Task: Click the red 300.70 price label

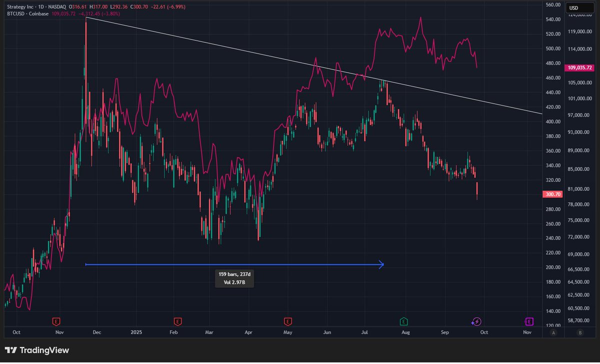Action: click(x=552, y=194)
